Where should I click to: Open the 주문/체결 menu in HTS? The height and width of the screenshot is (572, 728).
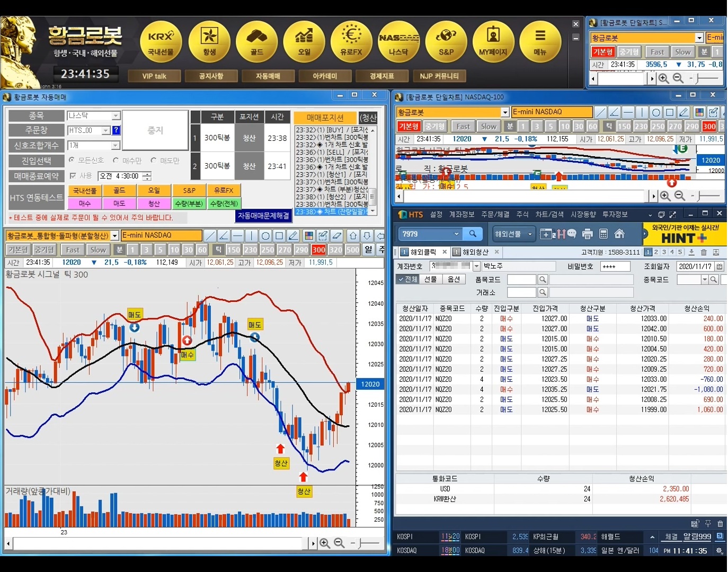495,215
